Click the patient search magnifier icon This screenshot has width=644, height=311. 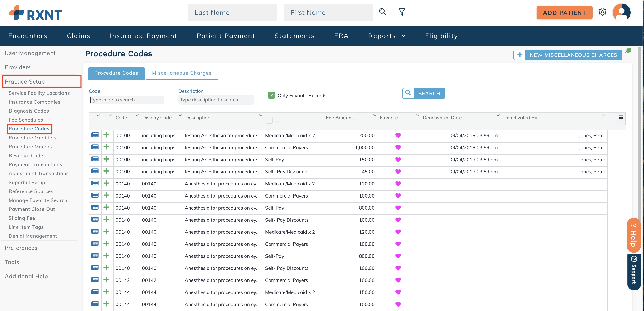(383, 12)
